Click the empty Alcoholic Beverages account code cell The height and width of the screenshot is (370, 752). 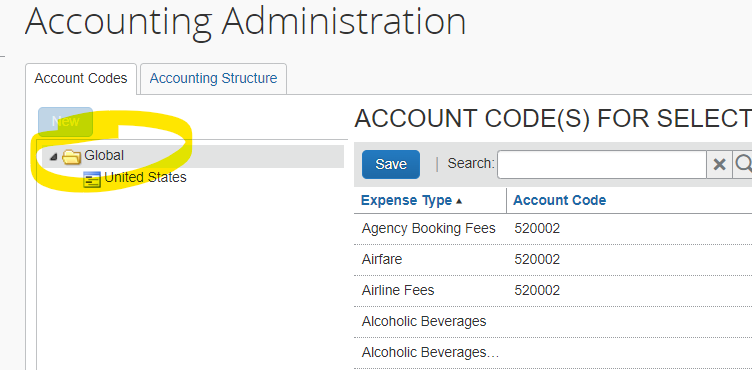[x=629, y=322]
